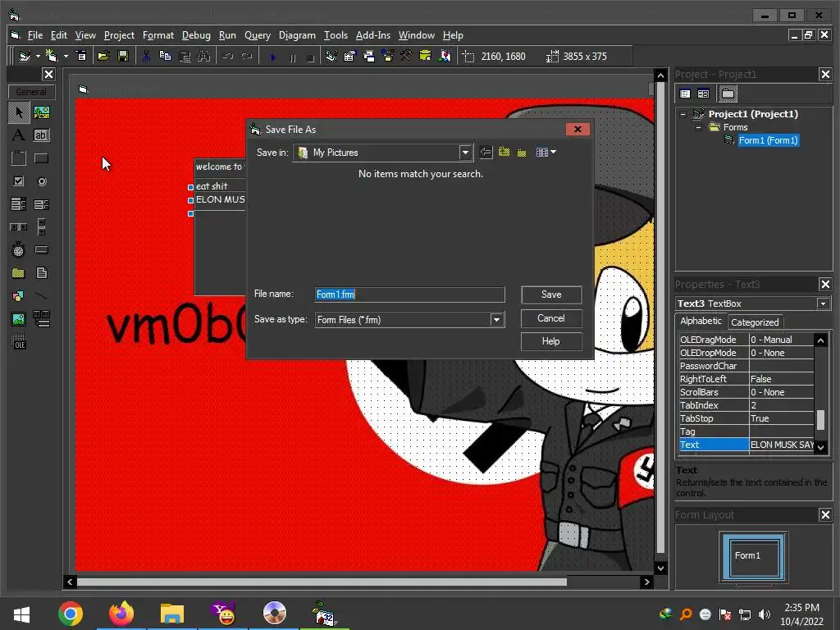Open the Add Form dropdown arrow
The image size is (840, 630).
(x=66, y=56)
